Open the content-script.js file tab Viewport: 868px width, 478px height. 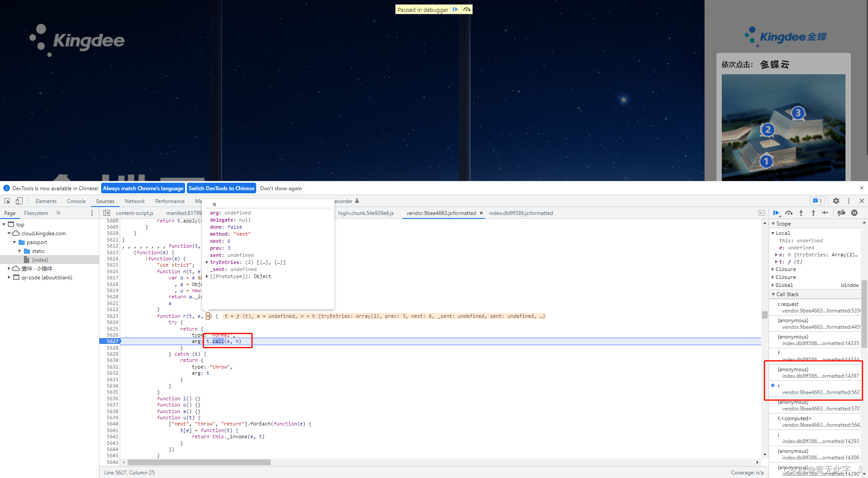click(x=134, y=213)
